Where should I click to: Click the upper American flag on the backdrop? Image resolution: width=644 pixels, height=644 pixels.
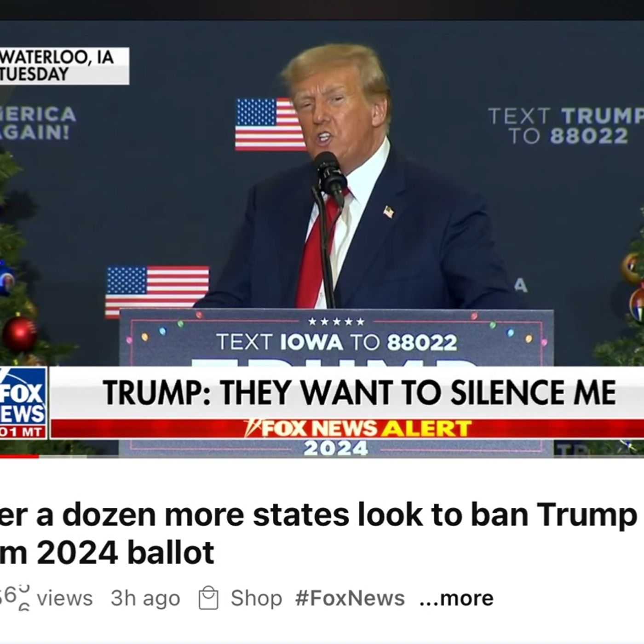click(270, 124)
